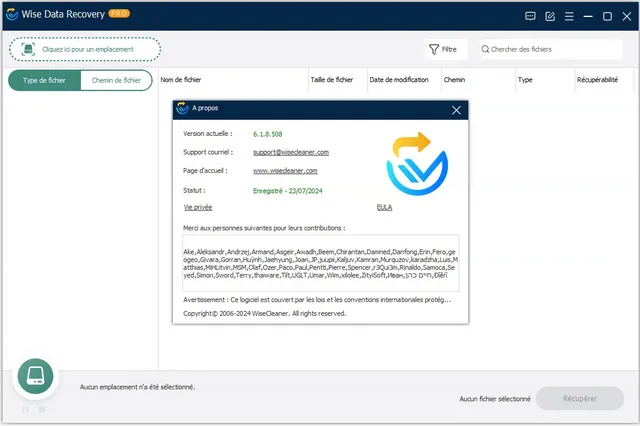Screen dimensions: 640x426
Task: Click the PRO badge next to app title
Action: tap(119, 13)
